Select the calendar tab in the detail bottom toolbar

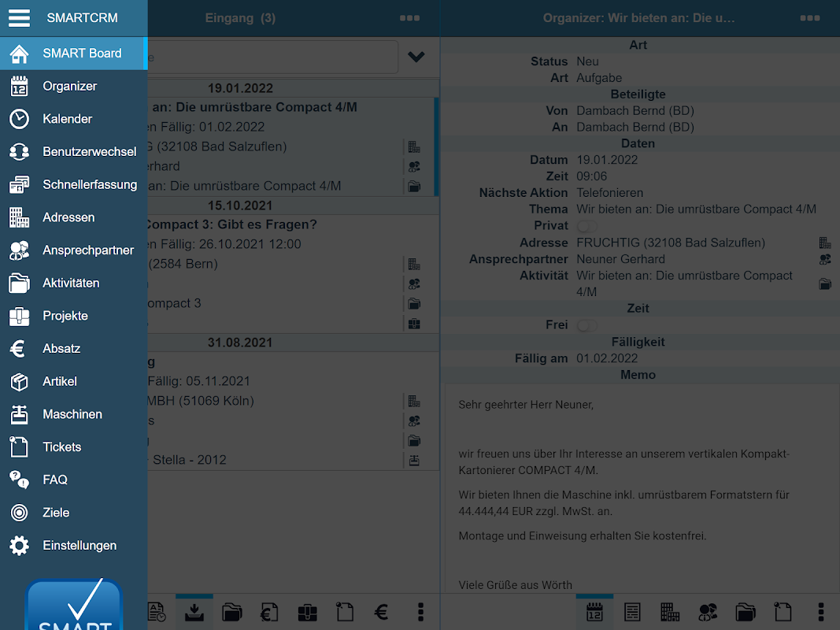tap(594, 612)
